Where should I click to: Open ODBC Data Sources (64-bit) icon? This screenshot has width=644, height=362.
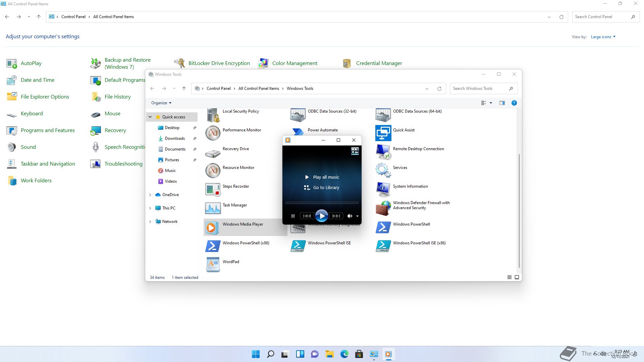pyautogui.click(x=383, y=115)
